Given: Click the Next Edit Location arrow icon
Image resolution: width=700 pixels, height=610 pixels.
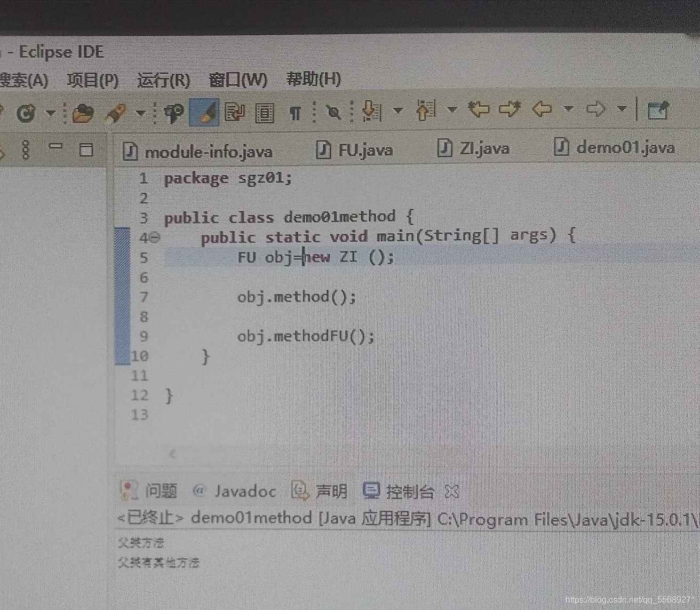Looking at the screenshot, I should click(510, 109).
